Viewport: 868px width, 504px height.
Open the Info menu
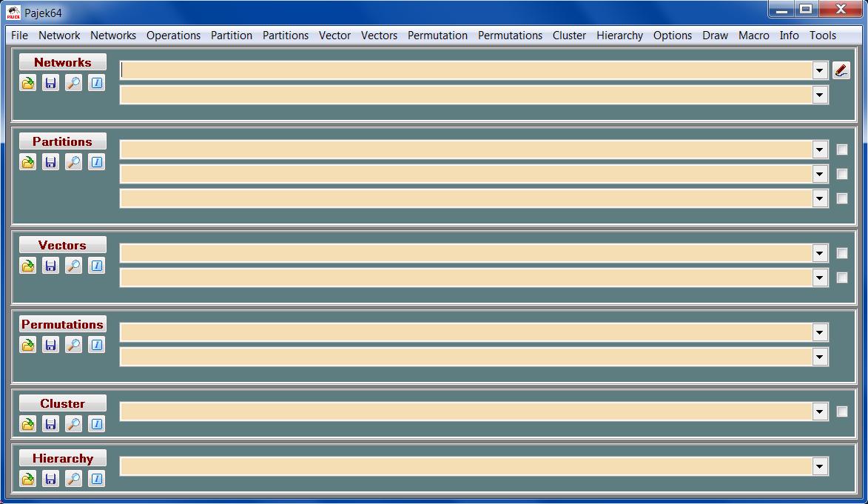click(789, 36)
